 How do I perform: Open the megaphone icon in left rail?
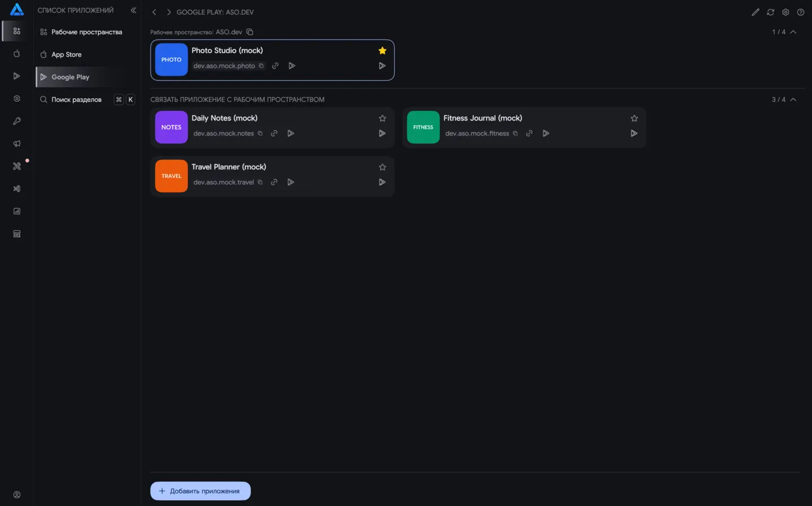tap(17, 144)
